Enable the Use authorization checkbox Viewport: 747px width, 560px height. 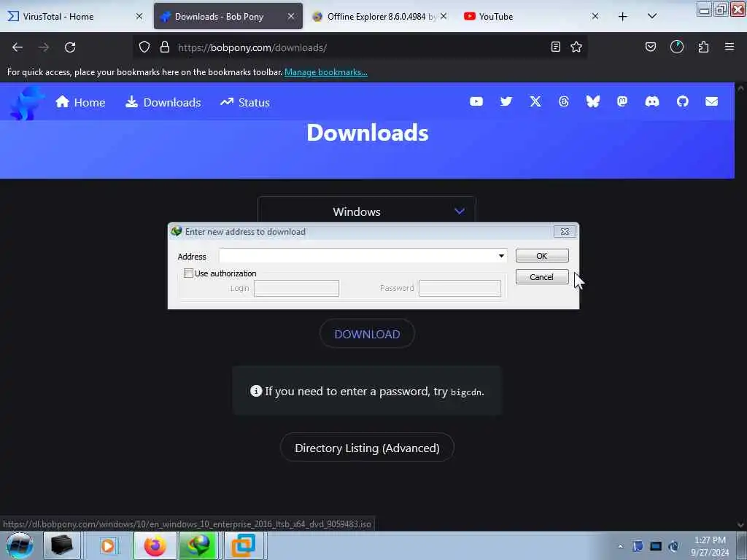189,273
